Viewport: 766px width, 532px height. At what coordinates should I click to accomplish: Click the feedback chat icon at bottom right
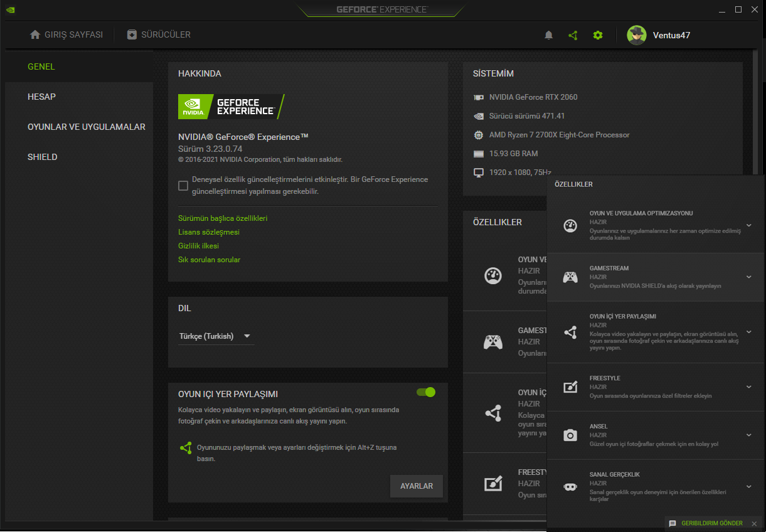(673, 523)
